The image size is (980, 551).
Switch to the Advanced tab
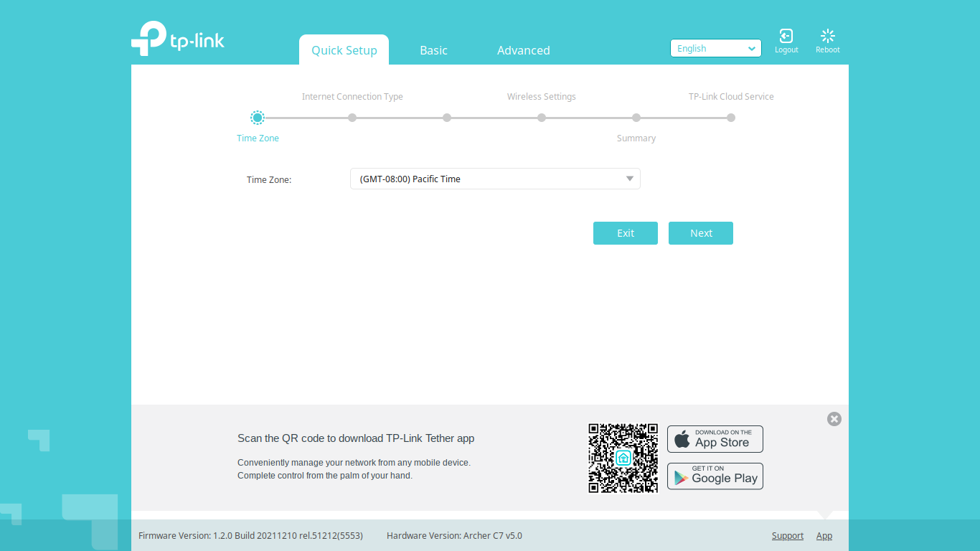click(x=524, y=50)
